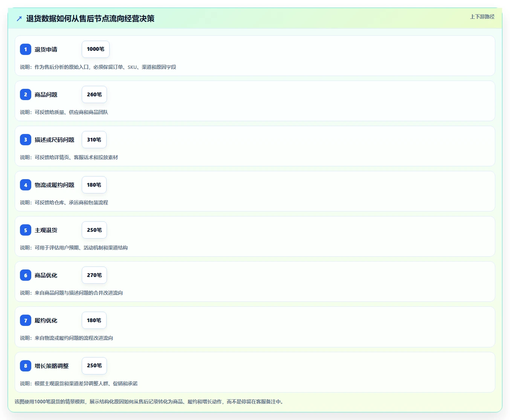Click the number 6 badge for 商品优化
Image resolution: width=510 pixels, height=420 pixels.
coord(26,275)
